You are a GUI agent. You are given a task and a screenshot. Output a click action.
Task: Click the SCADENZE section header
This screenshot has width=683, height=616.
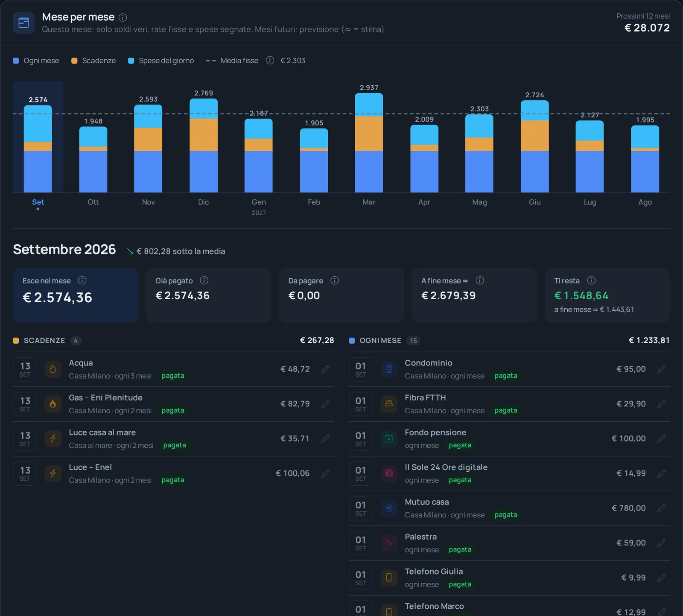coord(173,340)
